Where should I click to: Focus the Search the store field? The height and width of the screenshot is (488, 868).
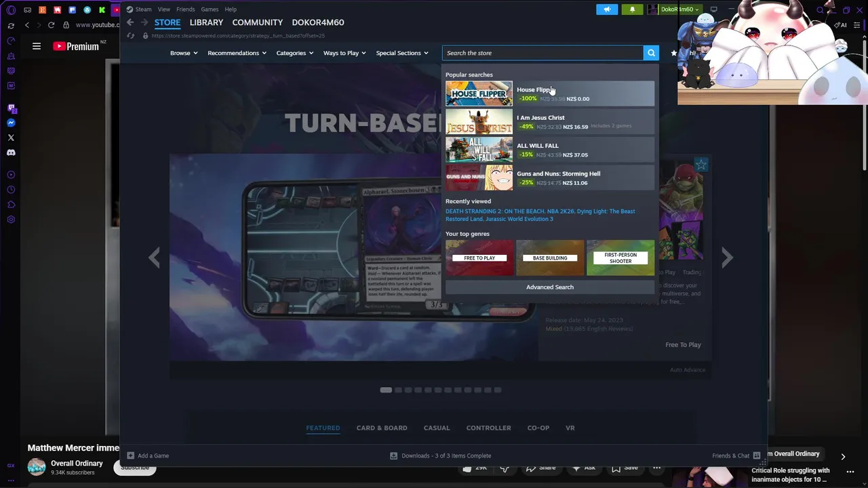(x=542, y=53)
